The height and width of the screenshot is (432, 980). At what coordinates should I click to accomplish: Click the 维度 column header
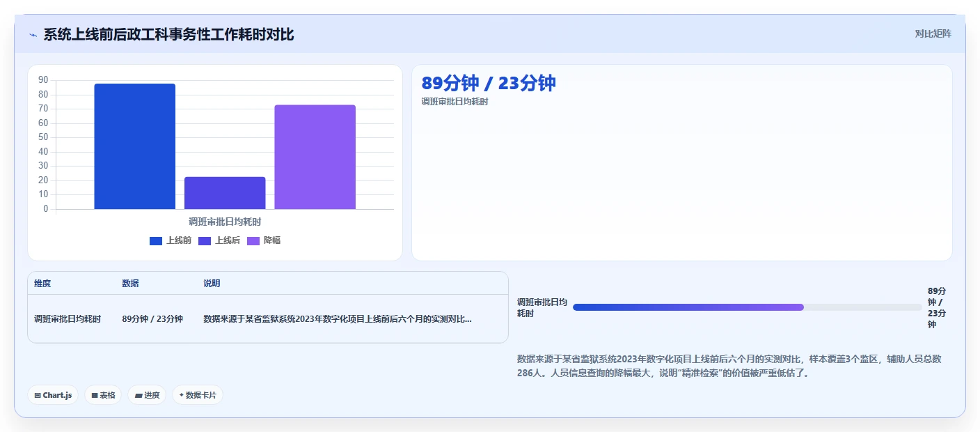tap(42, 284)
